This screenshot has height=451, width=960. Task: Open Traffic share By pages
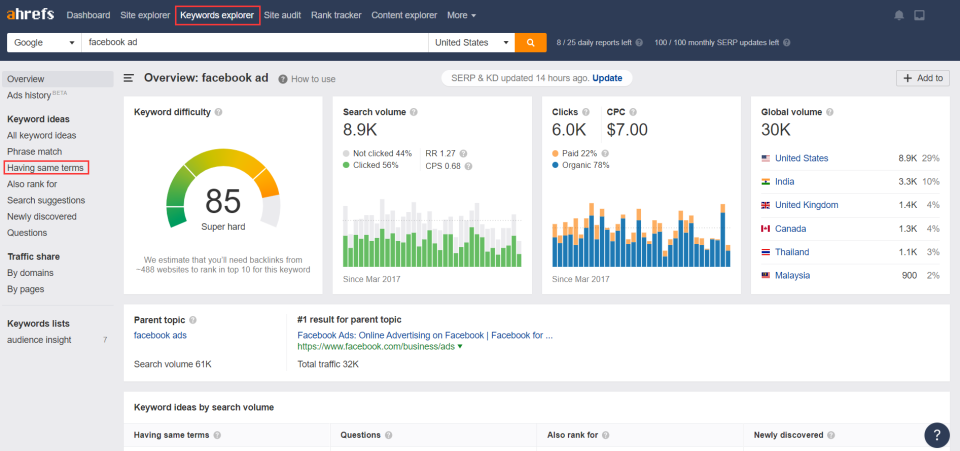(26, 289)
